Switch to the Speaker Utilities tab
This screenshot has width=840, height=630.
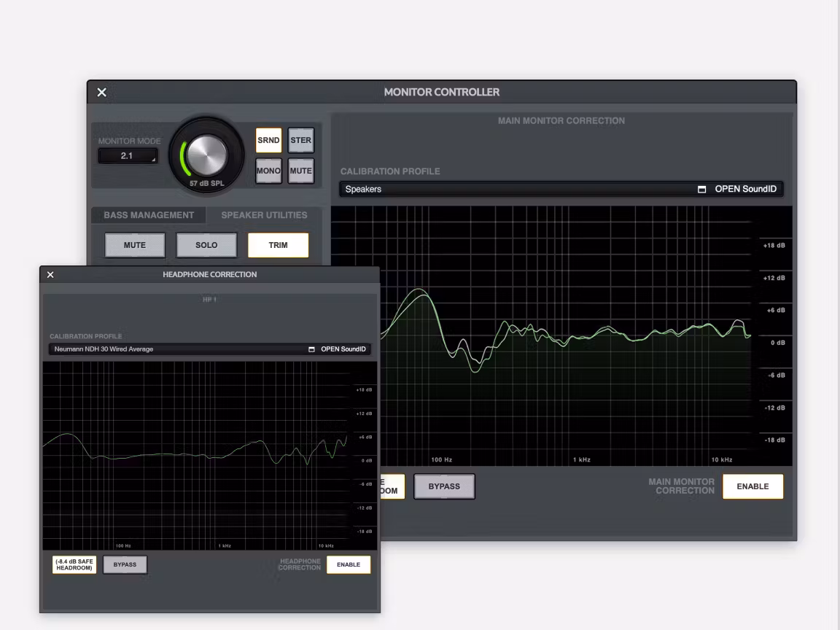pyautogui.click(x=264, y=215)
